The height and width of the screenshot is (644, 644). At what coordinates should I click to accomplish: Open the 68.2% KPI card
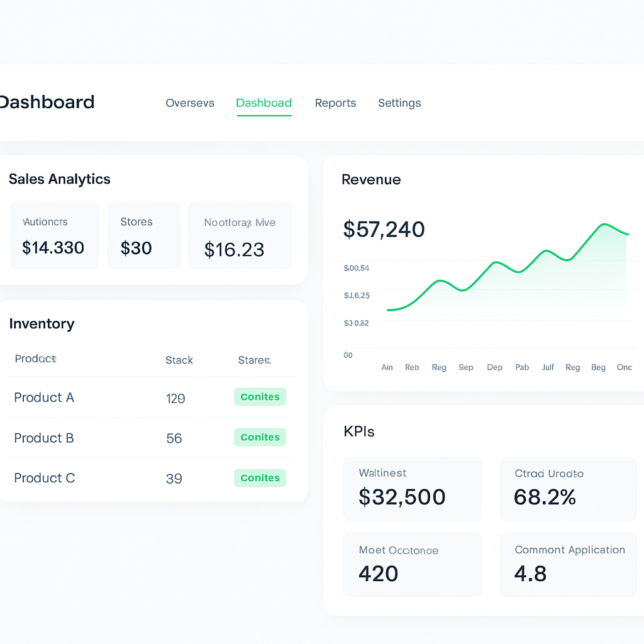coord(568,489)
